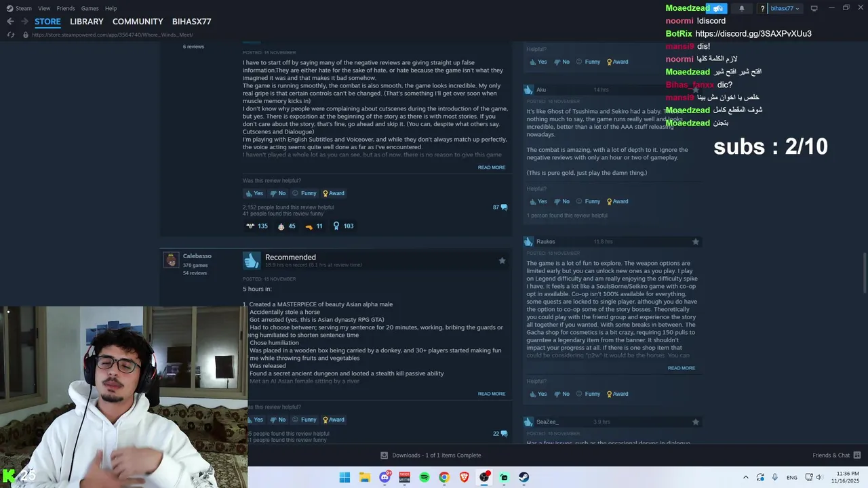This screenshot has height=488, width=868.
Task: Open the Windows Start menu
Action: [x=344, y=477]
